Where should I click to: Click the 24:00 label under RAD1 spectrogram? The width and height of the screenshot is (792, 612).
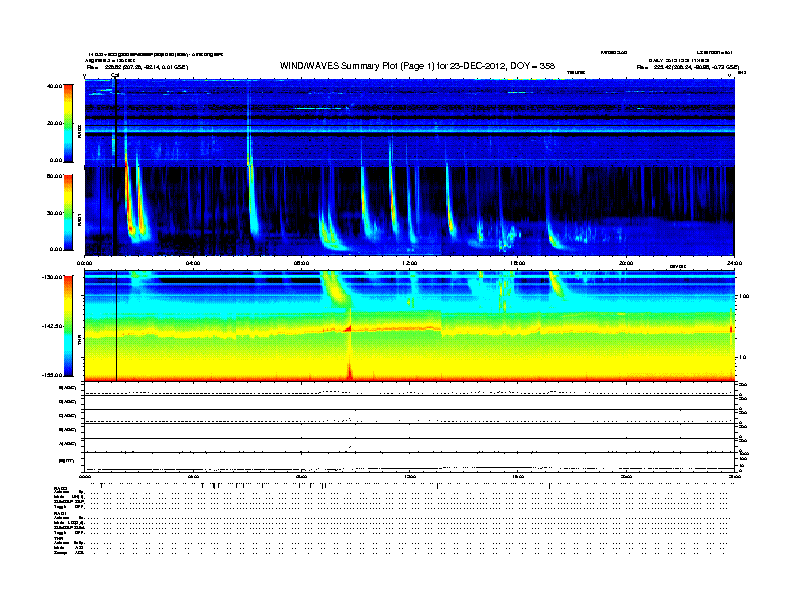pyautogui.click(x=734, y=263)
